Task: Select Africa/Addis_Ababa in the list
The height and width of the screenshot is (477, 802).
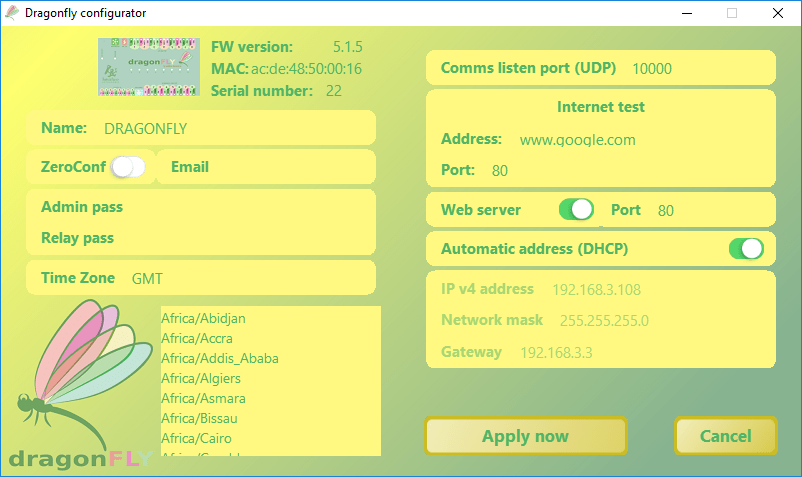Action: coord(220,358)
